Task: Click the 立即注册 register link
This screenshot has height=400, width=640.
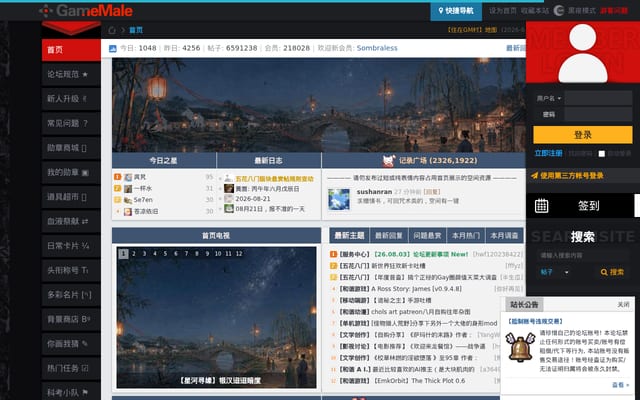Action: click(x=548, y=153)
